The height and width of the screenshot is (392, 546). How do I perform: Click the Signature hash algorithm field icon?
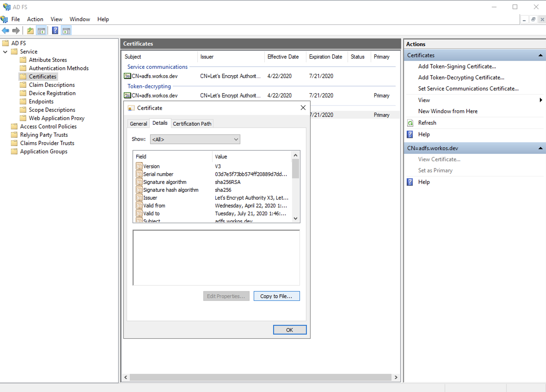[139, 190]
